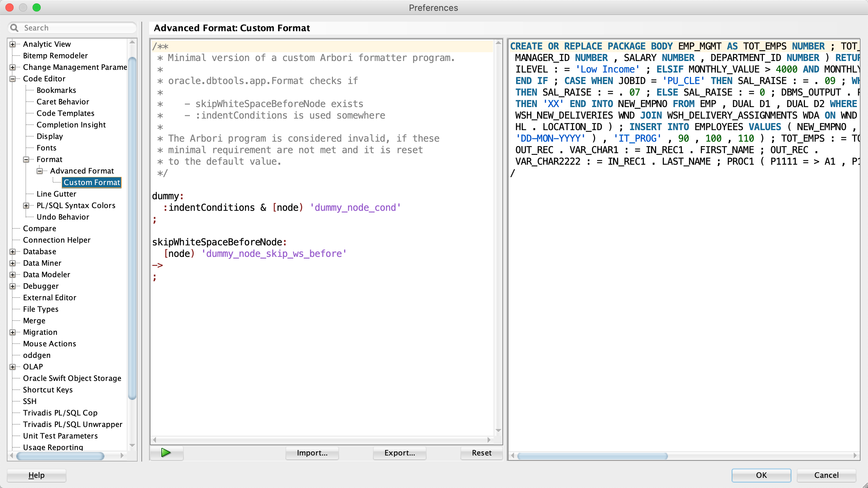Collapse the Advanced Format node
868x488 pixels.
[x=40, y=171]
